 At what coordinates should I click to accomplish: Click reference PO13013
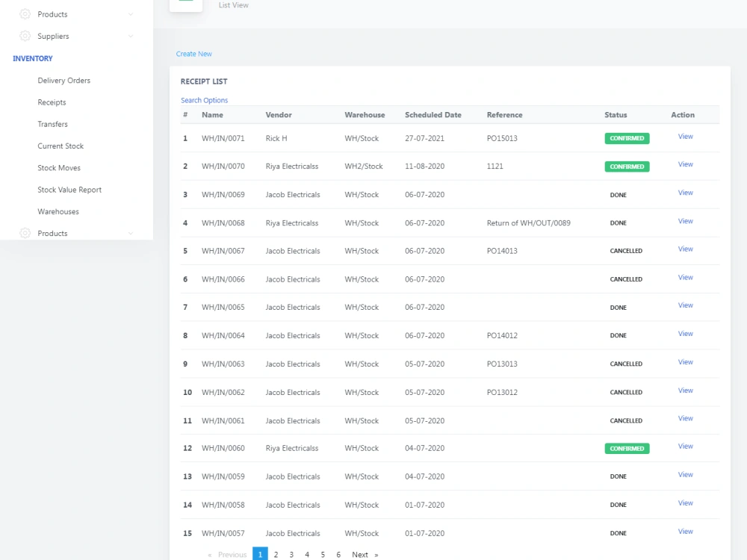tap(502, 364)
